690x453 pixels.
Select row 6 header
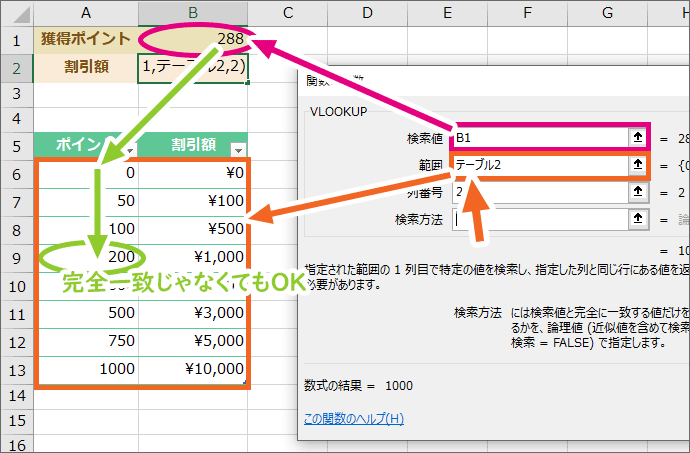coord(17,174)
